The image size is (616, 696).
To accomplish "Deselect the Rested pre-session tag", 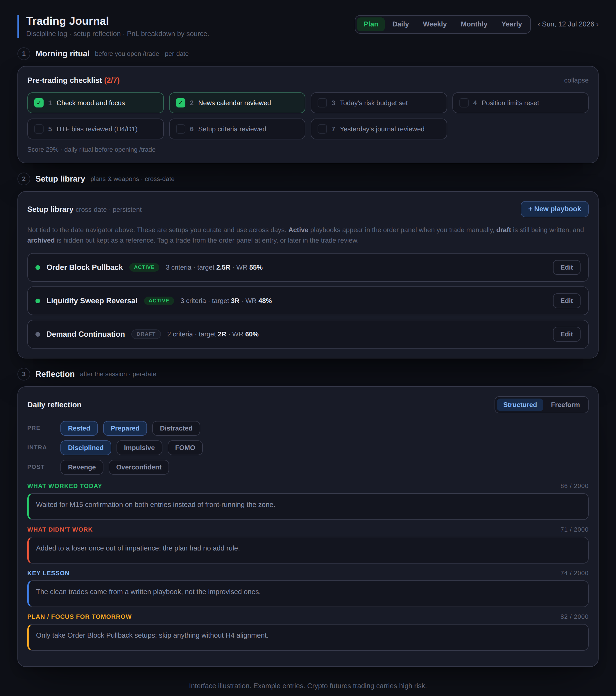I will 79,428.
